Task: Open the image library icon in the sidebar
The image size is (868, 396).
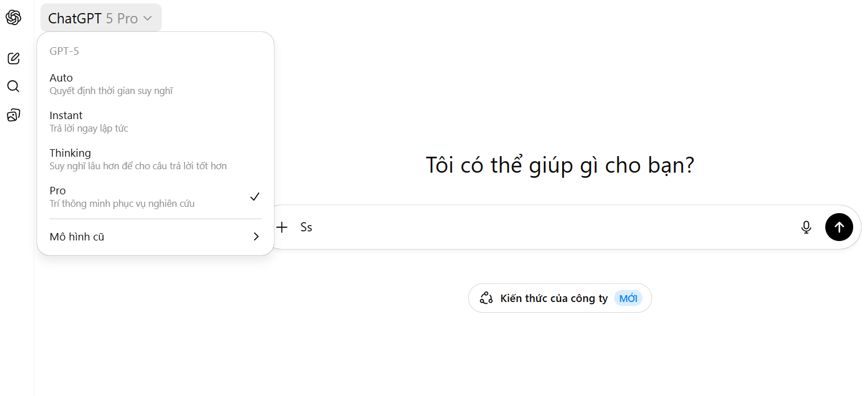Action: [13, 116]
